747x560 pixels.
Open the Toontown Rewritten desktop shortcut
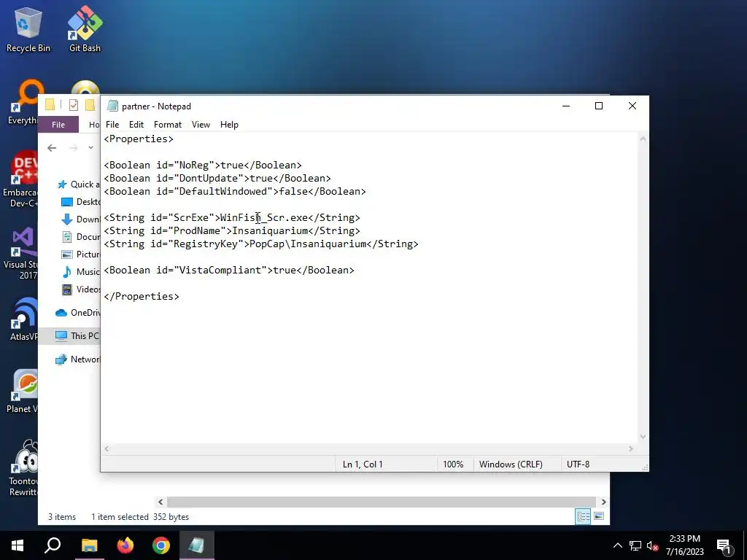point(23,467)
